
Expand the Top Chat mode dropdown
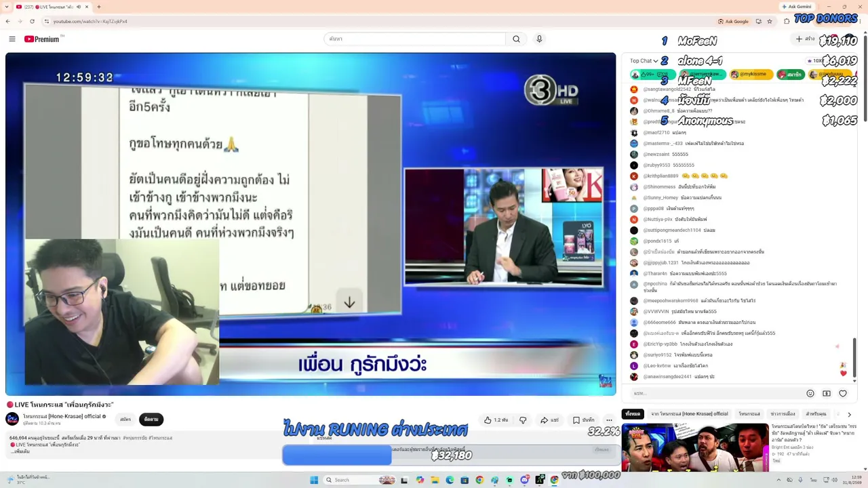pyautogui.click(x=644, y=61)
